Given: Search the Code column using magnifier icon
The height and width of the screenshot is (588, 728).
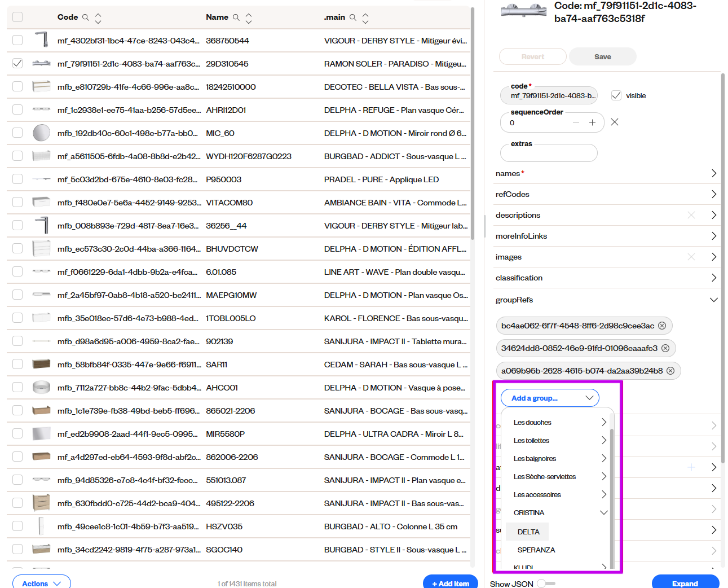Looking at the screenshot, I should tap(86, 17).
